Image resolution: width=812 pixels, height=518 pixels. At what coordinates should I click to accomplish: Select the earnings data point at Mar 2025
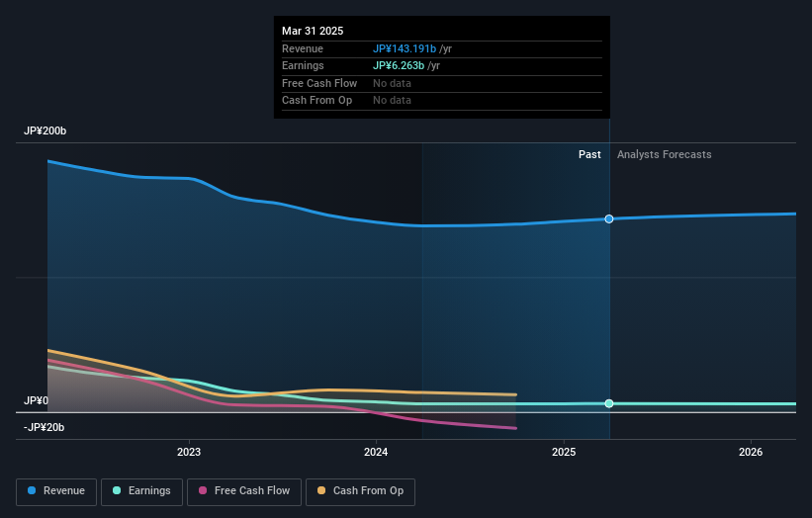[x=609, y=403]
